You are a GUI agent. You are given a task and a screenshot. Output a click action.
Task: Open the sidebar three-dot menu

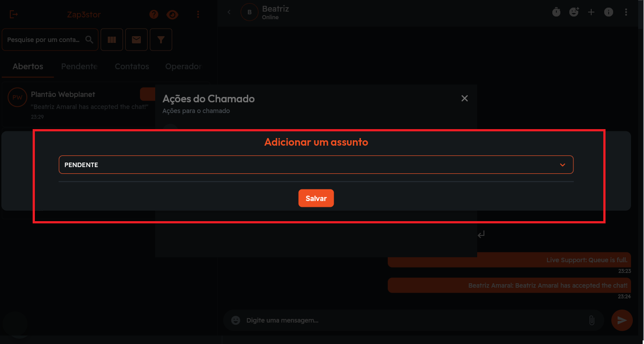tap(198, 15)
